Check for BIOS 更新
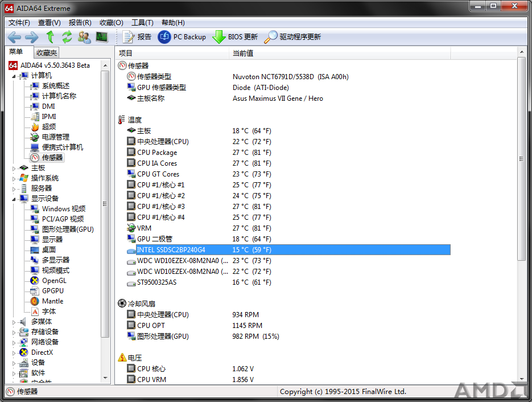The image size is (532, 402). (235, 36)
